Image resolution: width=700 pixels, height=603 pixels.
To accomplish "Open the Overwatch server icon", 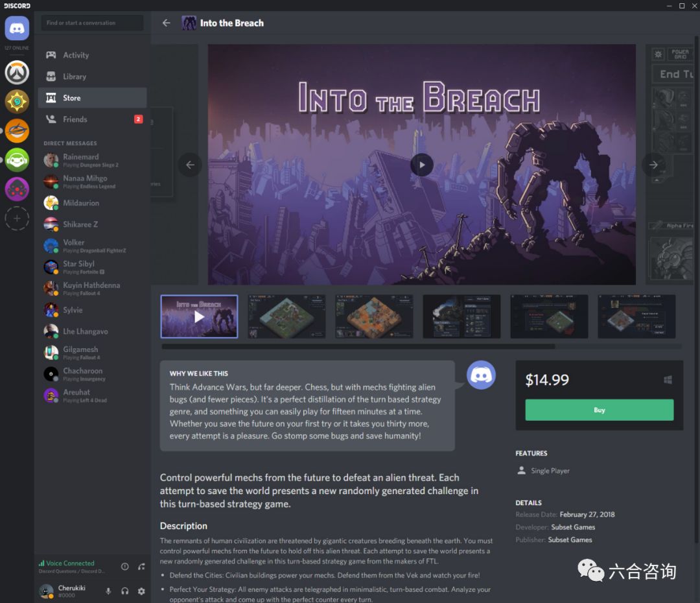I will (17, 73).
